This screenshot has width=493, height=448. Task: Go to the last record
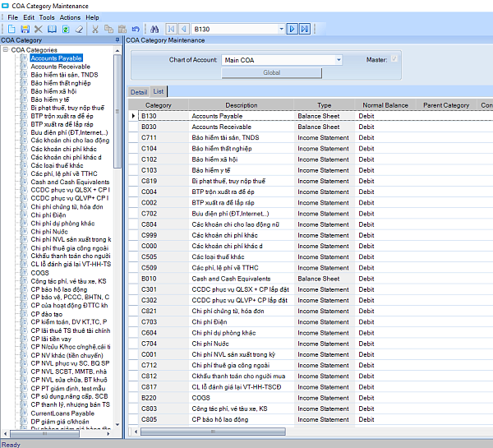(305, 30)
